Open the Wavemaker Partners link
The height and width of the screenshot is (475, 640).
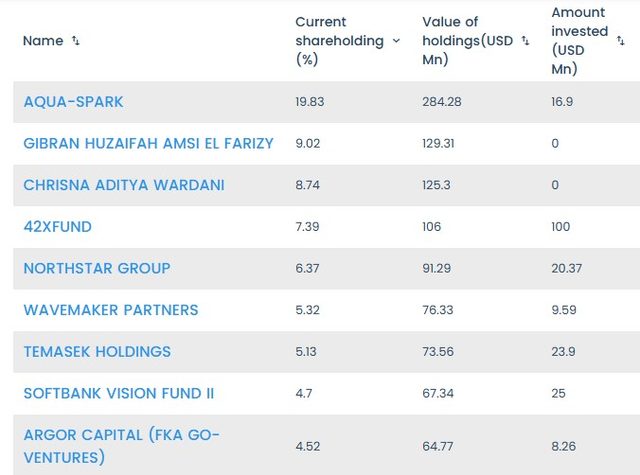click(111, 310)
